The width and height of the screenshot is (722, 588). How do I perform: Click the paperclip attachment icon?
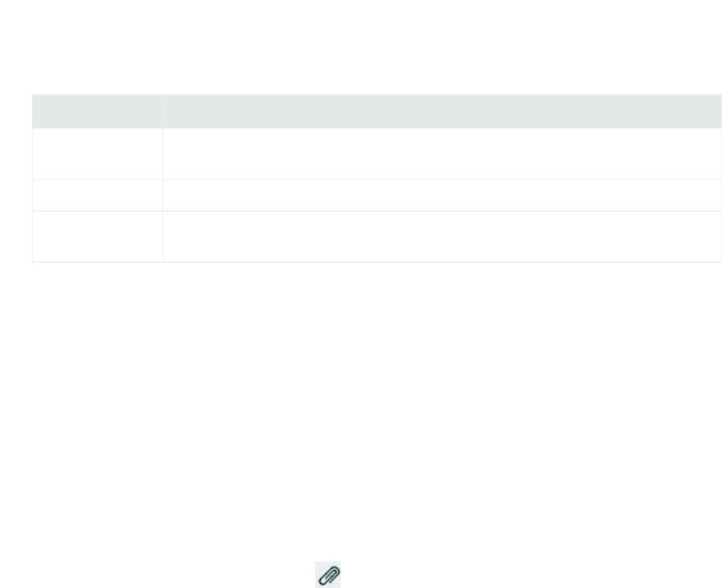pos(328,574)
